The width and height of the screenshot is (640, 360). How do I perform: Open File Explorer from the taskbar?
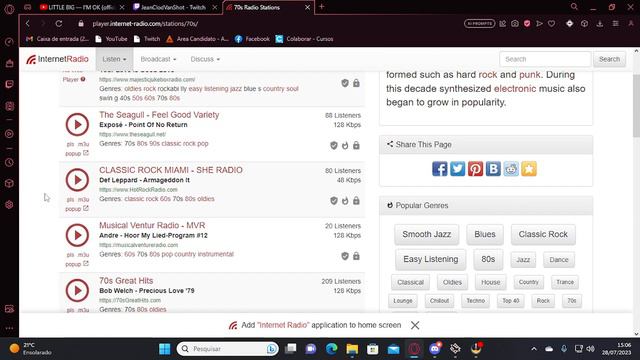click(x=352, y=349)
